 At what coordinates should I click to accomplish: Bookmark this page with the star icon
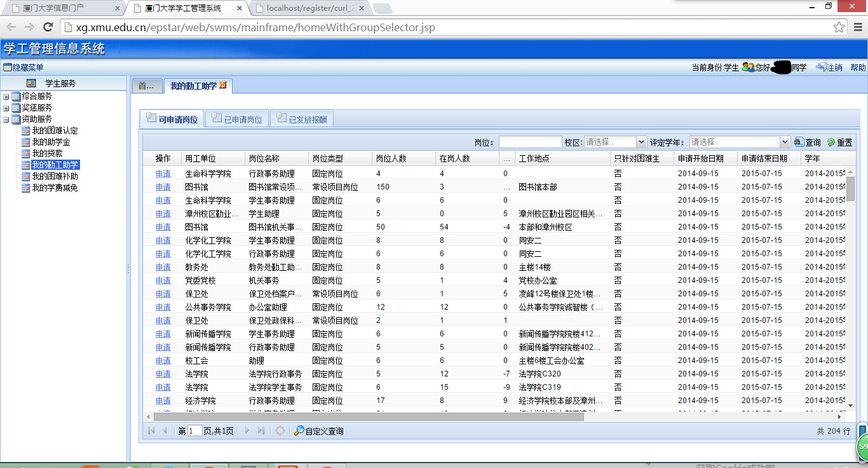click(839, 27)
